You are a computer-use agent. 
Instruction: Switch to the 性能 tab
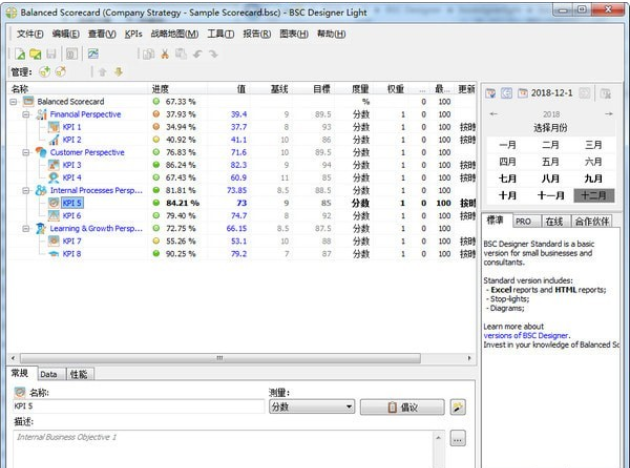point(78,374)
